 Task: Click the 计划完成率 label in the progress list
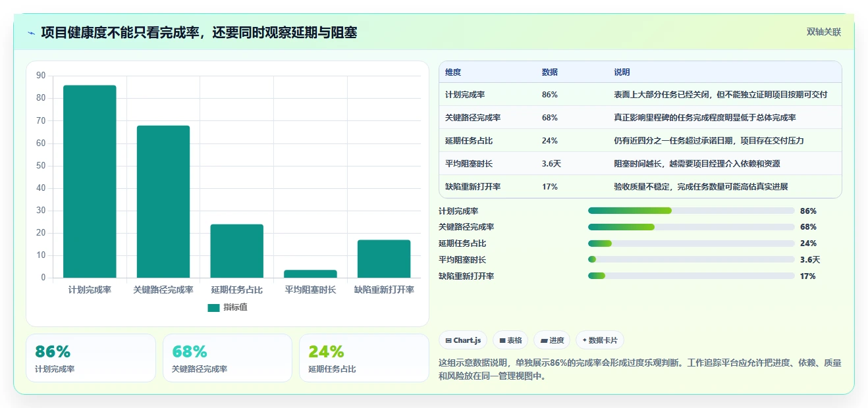[x=458, y=211]
